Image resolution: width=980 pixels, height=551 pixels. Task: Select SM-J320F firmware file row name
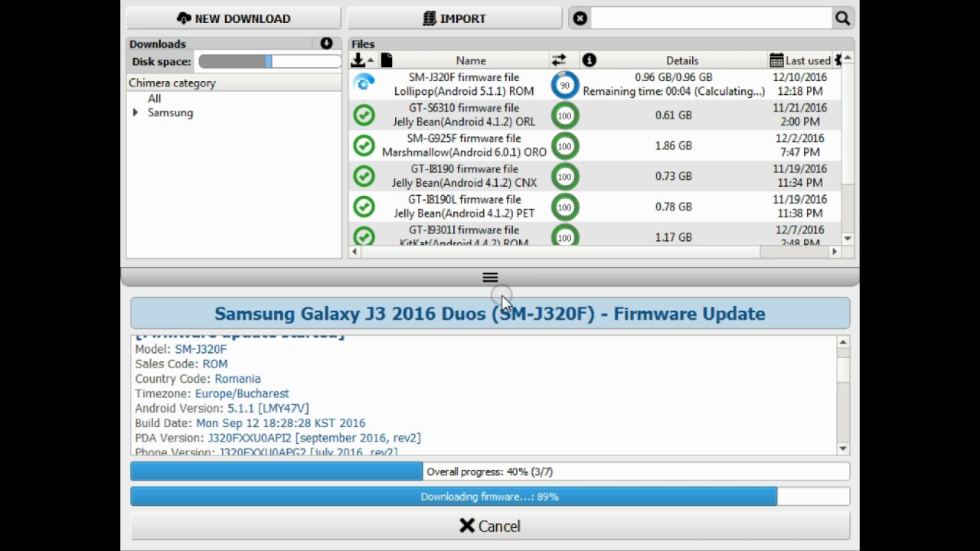[464, 84]
